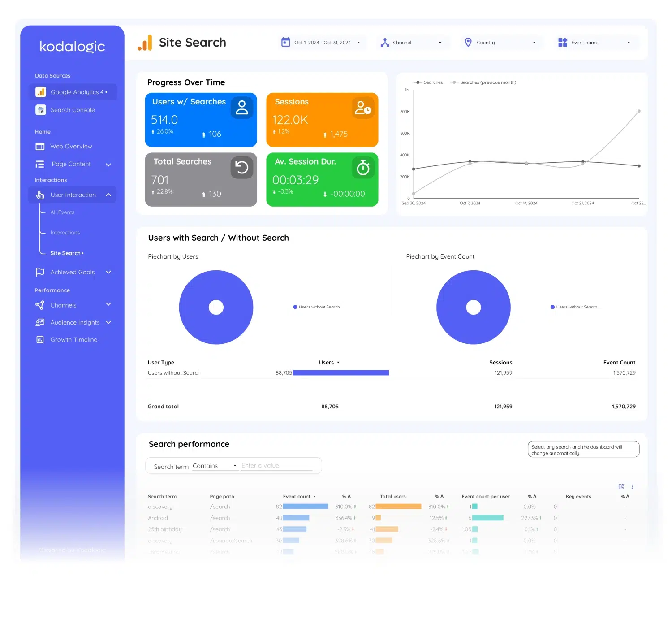
Task: Click the refresh icon on Total Searches card
Action: (x=242, y=168)
